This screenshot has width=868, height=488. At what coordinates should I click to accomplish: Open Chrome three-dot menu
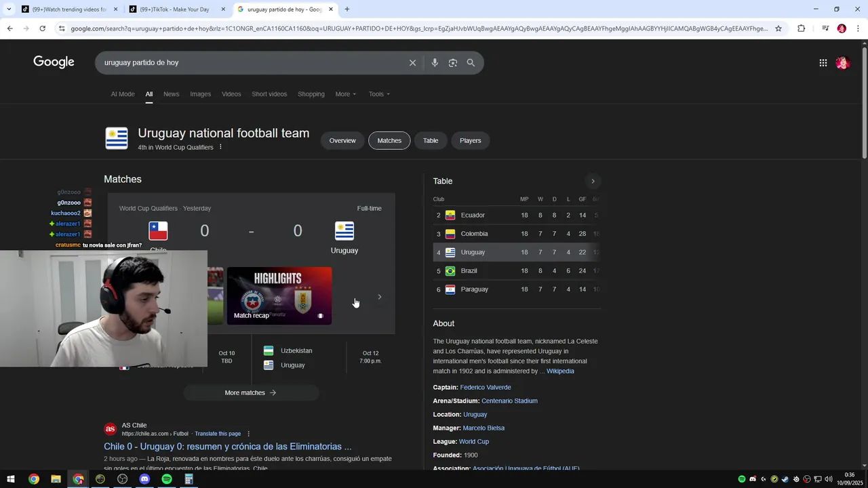pyautogui.click(x=859, y=28)
